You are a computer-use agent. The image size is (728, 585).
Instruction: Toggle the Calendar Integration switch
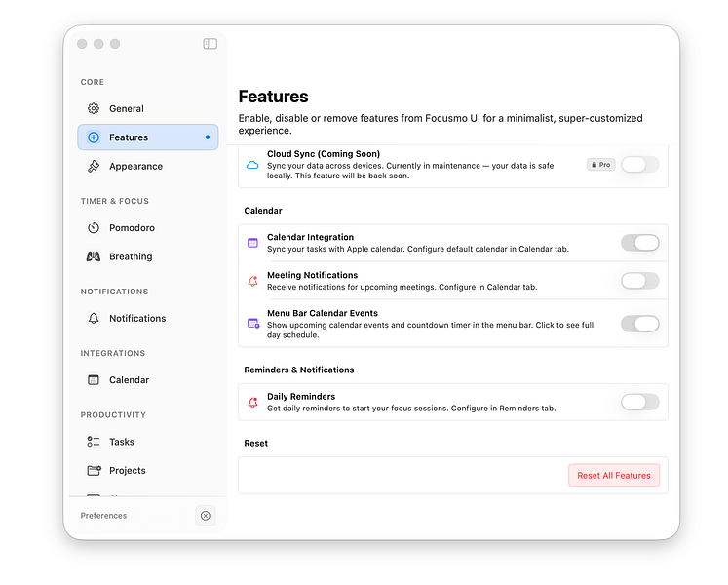(x=639, y=243)
